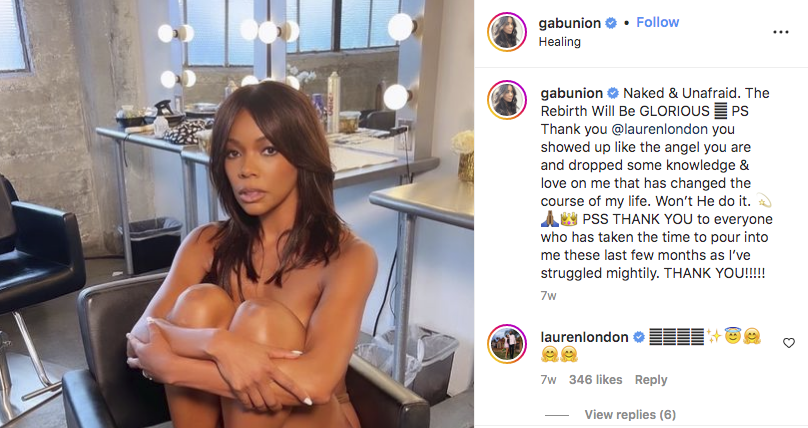The height and width of the screenshot is (428, 808).
Task: Click gabunion's profile picture in the header
Action: coord(507,32)
